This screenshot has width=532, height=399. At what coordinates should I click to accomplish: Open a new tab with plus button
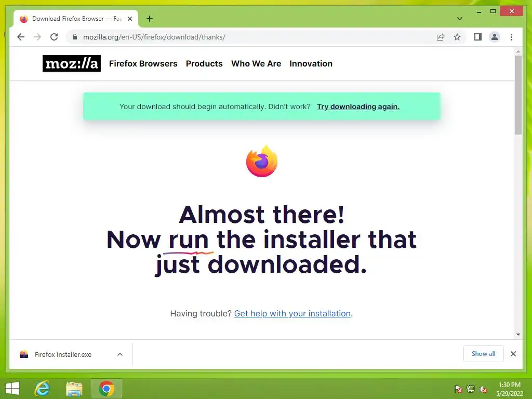pyautogui.click(x=150, y=19)
